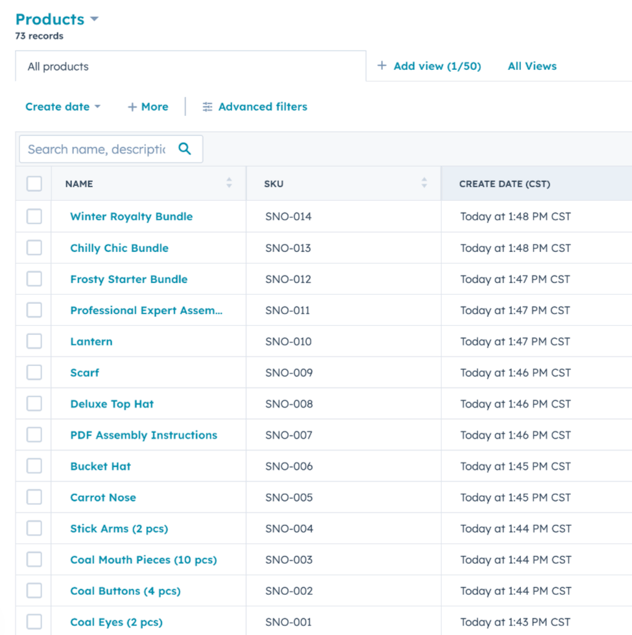The image size is (632, 635).
Task: Open Lantern product record
Action: [x=91, y=341]
